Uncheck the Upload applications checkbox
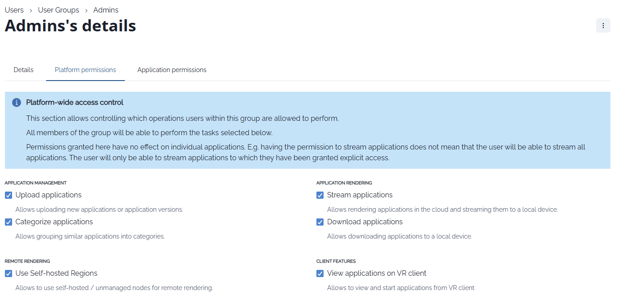The width and height of the screenshot is (644, 299). coord(9,195)
